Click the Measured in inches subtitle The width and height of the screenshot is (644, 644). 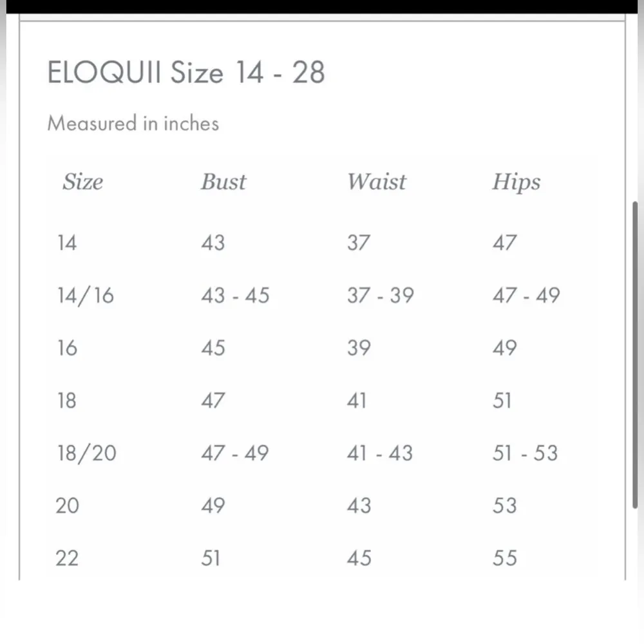pyautogui.click(x=133, y=122)
